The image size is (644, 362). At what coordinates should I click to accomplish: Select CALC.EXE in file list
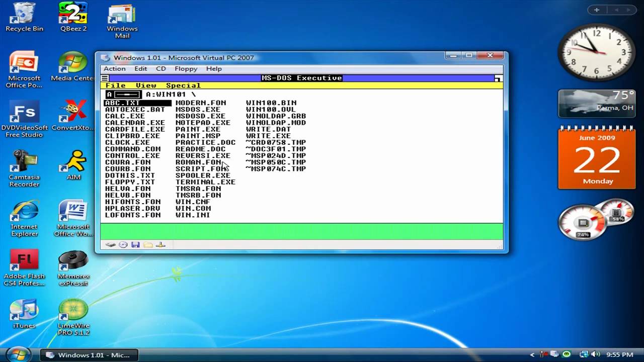pyautogui.click(x=125, y=116)
